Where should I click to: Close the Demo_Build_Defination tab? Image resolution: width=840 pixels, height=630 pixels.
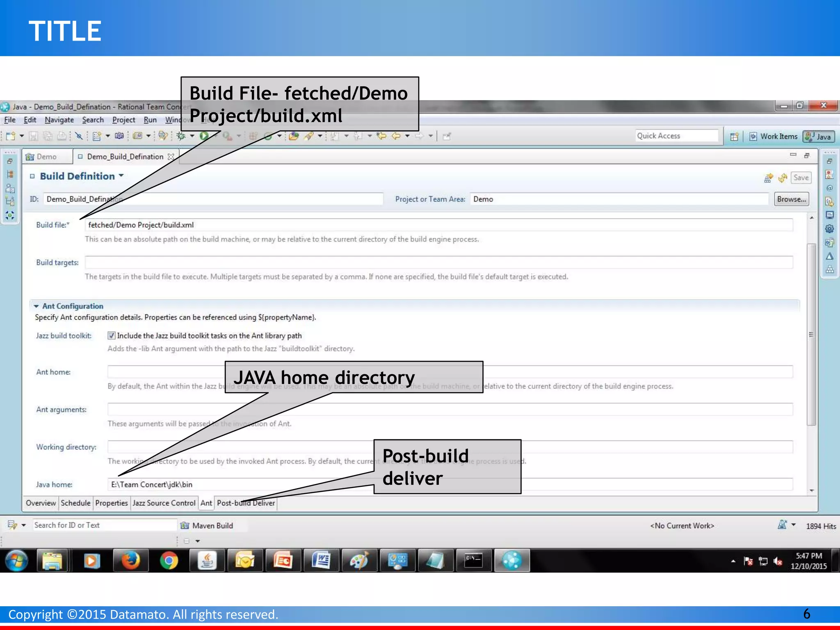click(171, 157)
